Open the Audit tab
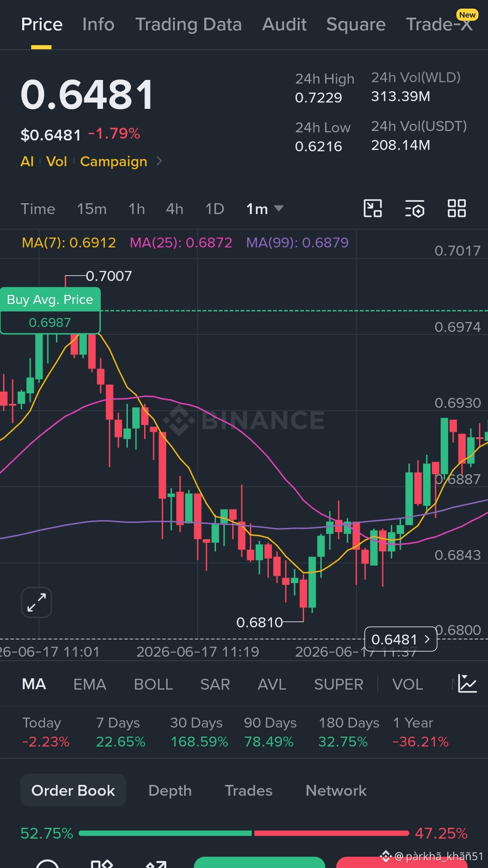The height and width of the screenshot is (868, 488). 284,24
